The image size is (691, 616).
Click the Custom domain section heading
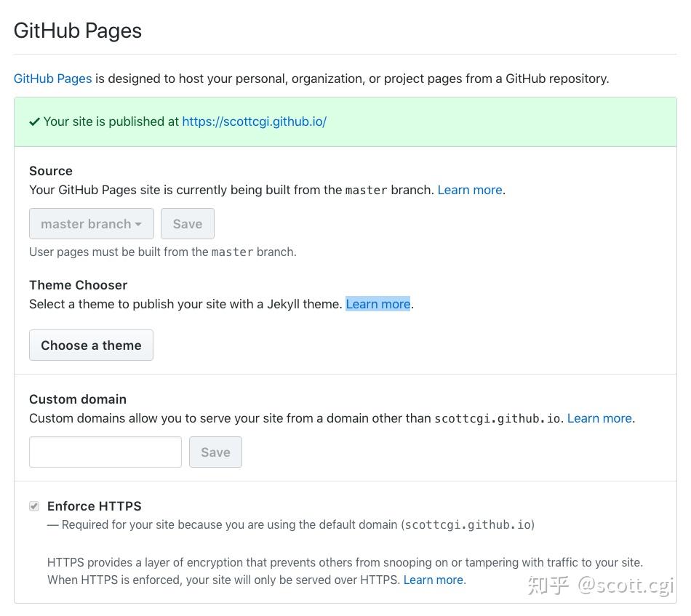click(x=77, y=399)
